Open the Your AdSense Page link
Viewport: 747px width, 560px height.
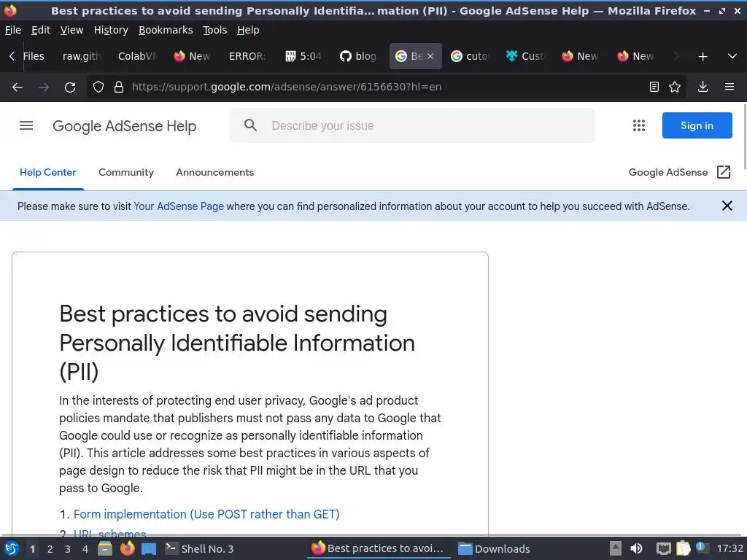coord(179,206)
